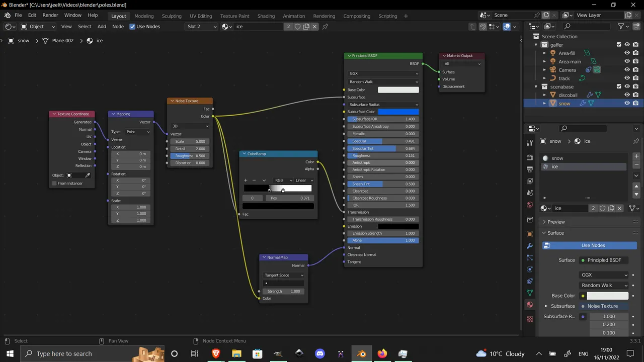Open the Output properties tab

click(x=530, y=169)
